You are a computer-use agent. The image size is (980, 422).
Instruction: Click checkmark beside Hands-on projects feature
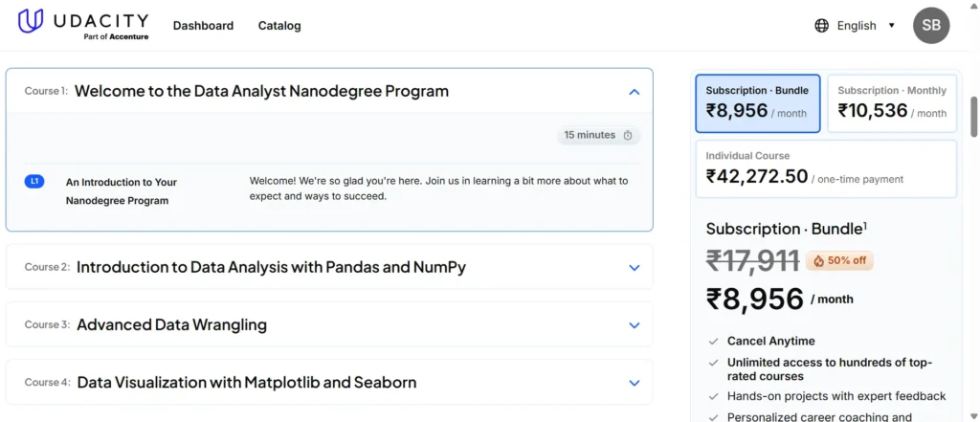(x=713, y=396)
